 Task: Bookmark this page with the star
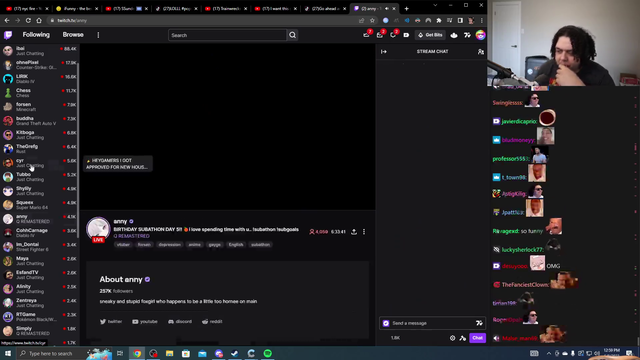(372, 20)
